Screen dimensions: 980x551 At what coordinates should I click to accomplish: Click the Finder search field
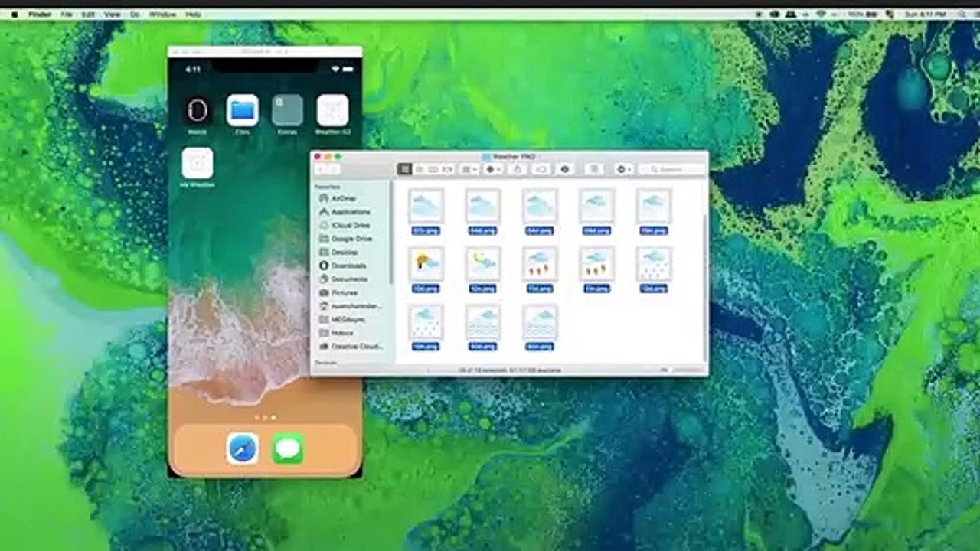[x=671, y=169]
